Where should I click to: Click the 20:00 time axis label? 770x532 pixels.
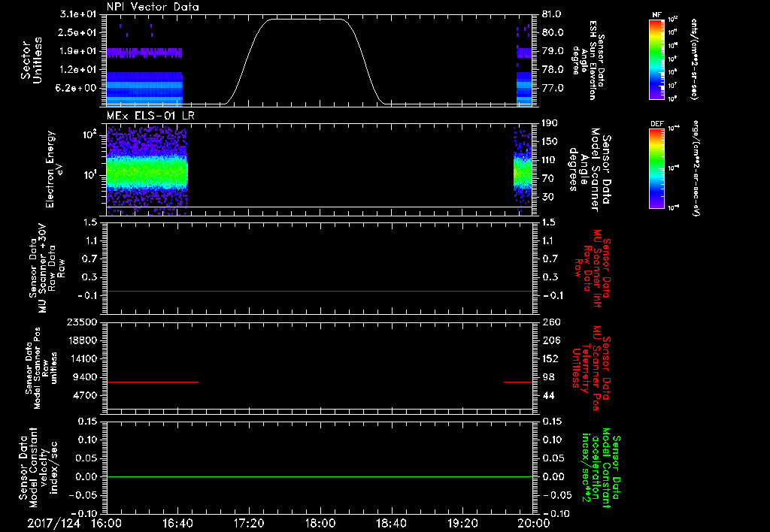pos(534,523)
